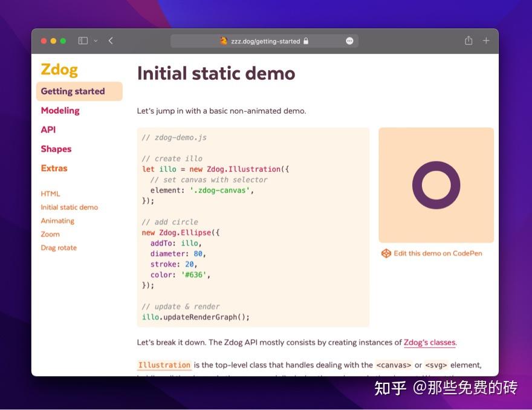Select Modeling in the sidebar navigation
The image size is (532, 410).
point(60,111)
